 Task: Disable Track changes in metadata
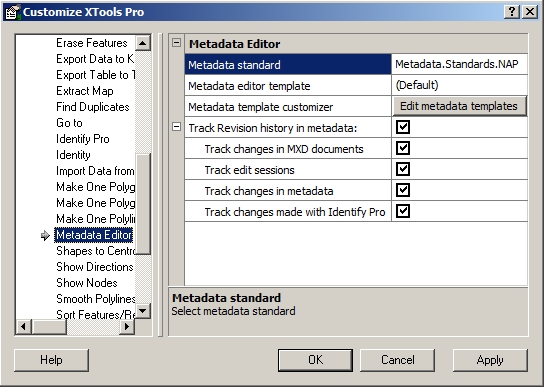403,190
